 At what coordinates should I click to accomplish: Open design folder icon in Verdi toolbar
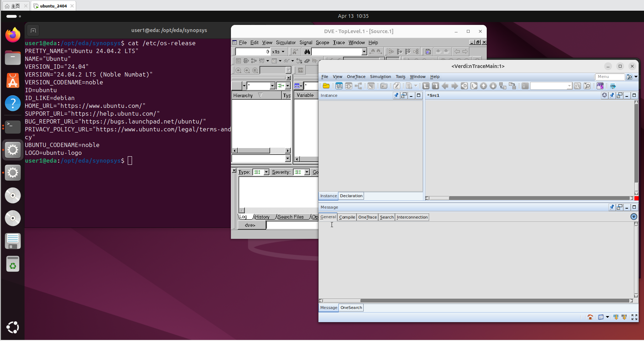pyautogui.click(x=326, y=86)
